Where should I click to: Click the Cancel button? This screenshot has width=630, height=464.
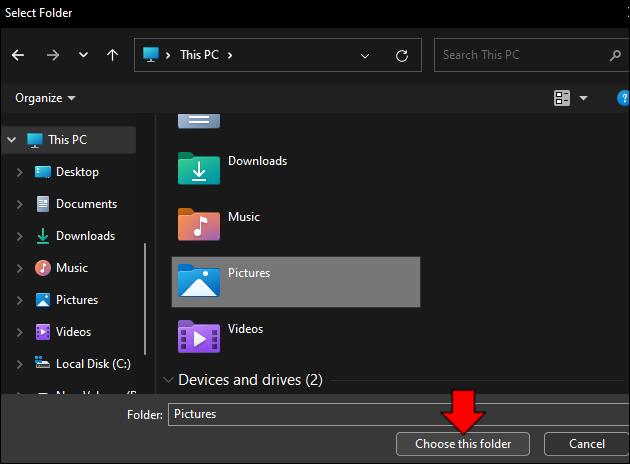(586, 443)
